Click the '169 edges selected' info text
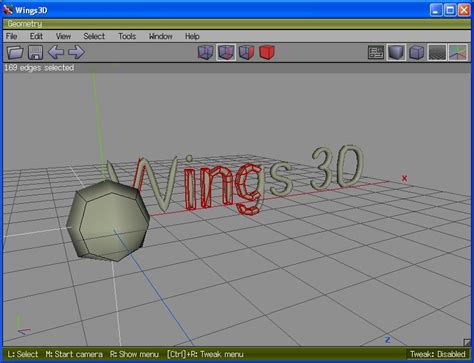Viewport: 474px width, 363px height. [x=39, y=68]
